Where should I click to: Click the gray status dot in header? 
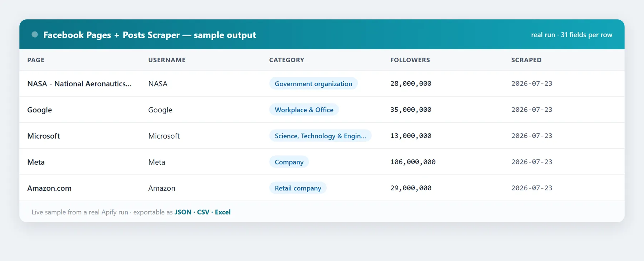click(x=35, y=34)
